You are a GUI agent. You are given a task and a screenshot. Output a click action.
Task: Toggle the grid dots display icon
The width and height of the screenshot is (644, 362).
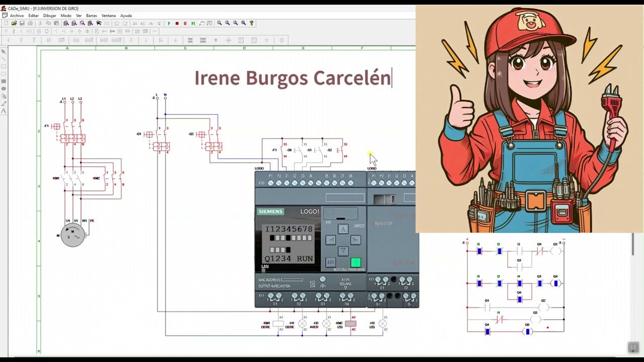pos(107,23)
